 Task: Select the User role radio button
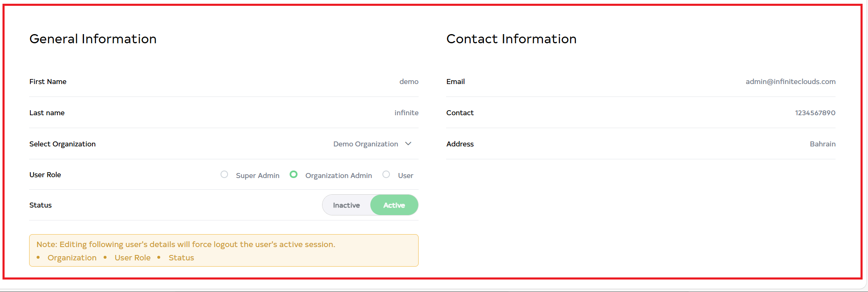(386, 175)
